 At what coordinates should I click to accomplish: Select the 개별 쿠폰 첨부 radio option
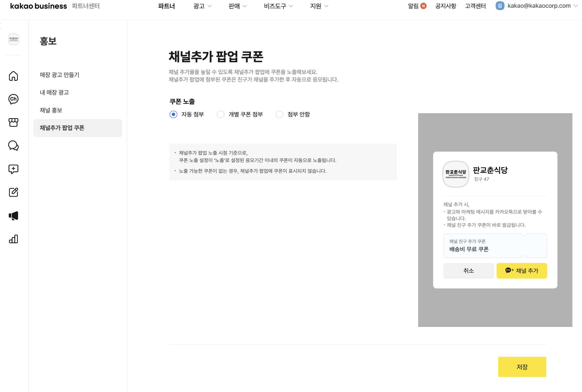pyautogui.click(x=220, y=114)
